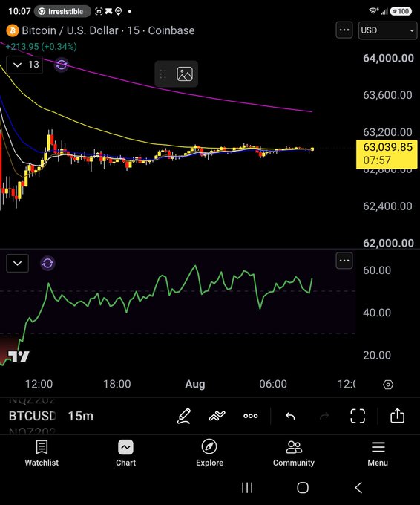420x505 pixels.
Task: Tap the purple refresh icon beside 13
Action: click(x=62, y=65)
